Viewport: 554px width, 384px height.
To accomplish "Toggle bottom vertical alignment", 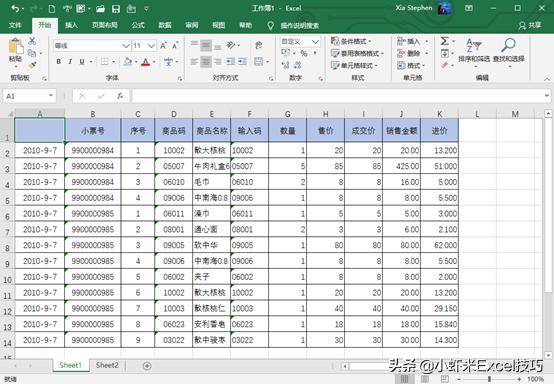I will 218,46.
